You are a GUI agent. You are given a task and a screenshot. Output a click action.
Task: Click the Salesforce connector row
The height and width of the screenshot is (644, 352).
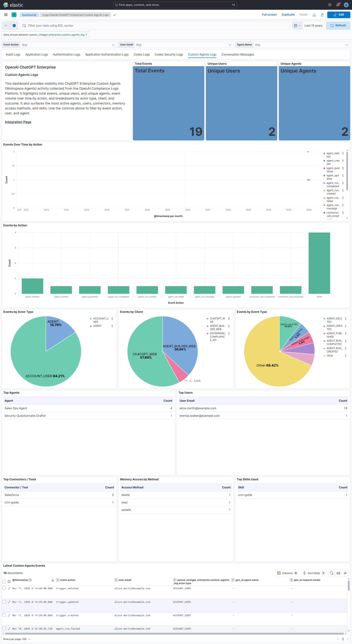pyautogui.click(x=59, y=495)
